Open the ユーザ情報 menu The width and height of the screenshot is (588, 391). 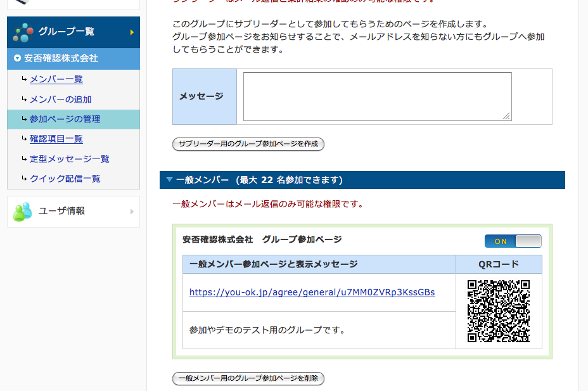(x=73, y=212)
